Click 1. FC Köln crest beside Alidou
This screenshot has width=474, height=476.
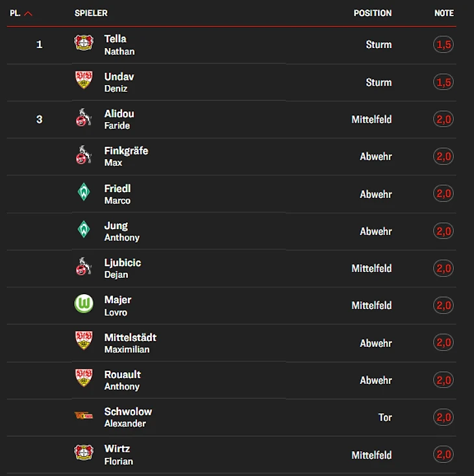(83, 119)
